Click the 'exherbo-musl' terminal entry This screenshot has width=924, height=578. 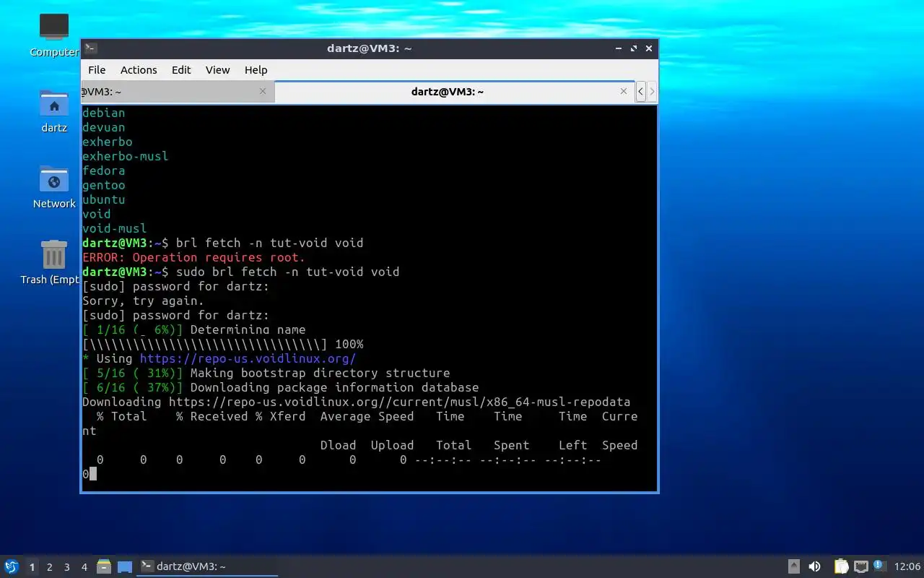(x=125, y=156)
